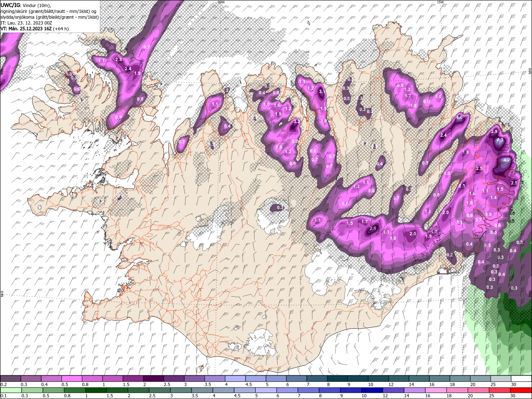Pick snow scale swatch between 2 and 2.5
Image resolution: width=532 pixels, height=399 pixels.
pos(153,379)
